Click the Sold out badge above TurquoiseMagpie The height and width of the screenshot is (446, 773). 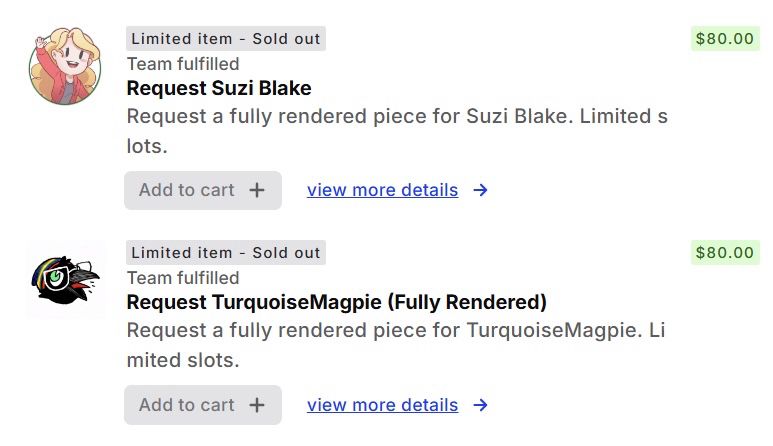(x=226, y=253)
